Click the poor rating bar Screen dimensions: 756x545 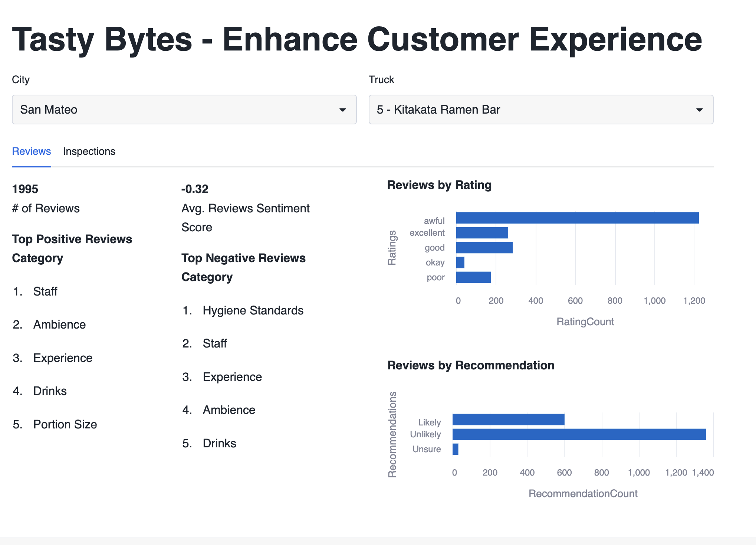tap(473, 277)
